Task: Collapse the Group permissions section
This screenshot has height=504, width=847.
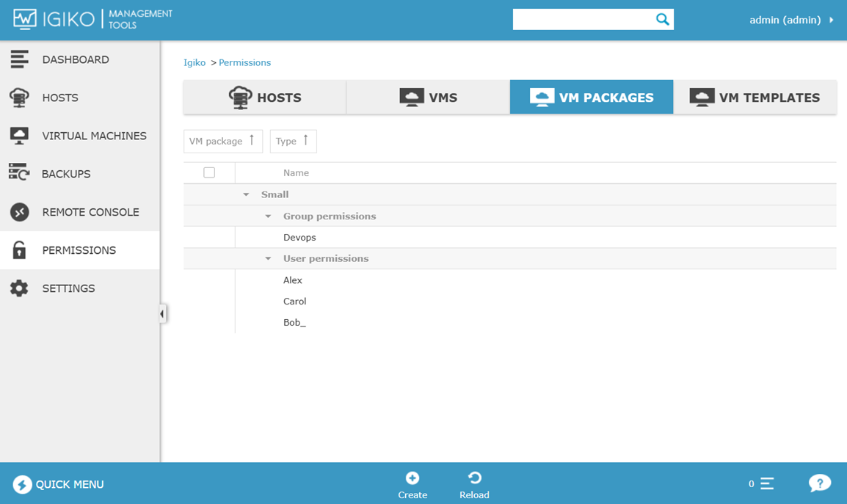Action: (x=268, y=216)
